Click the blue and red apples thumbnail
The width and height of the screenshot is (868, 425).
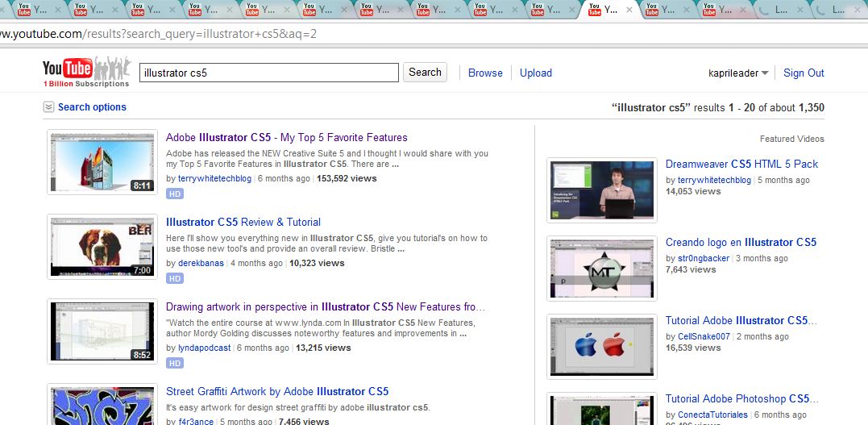pyautogui.click(x=602, y=346)
